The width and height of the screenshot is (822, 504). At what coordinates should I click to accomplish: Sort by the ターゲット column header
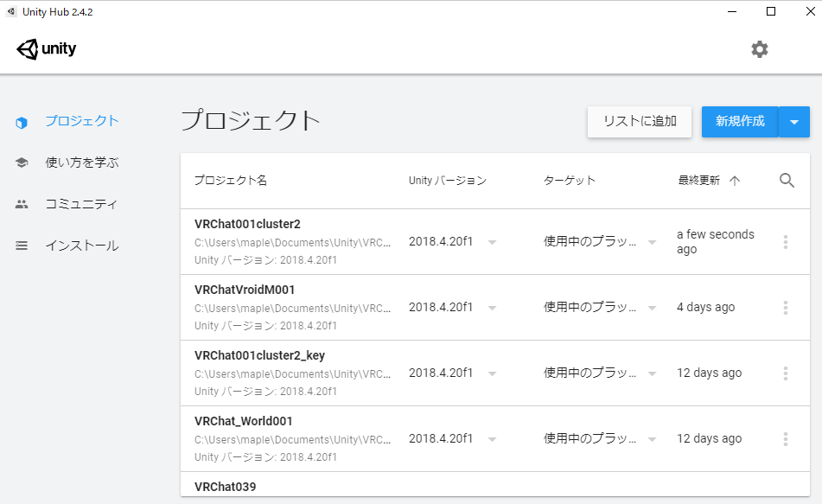coord(570,181)
